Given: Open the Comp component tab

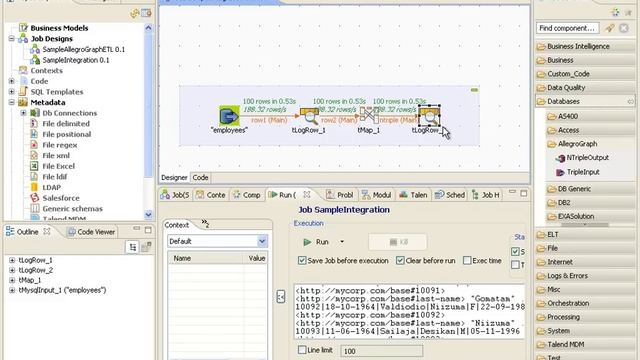Looking at the screenshot, I should pyautogui.click(x=247, y=195).
